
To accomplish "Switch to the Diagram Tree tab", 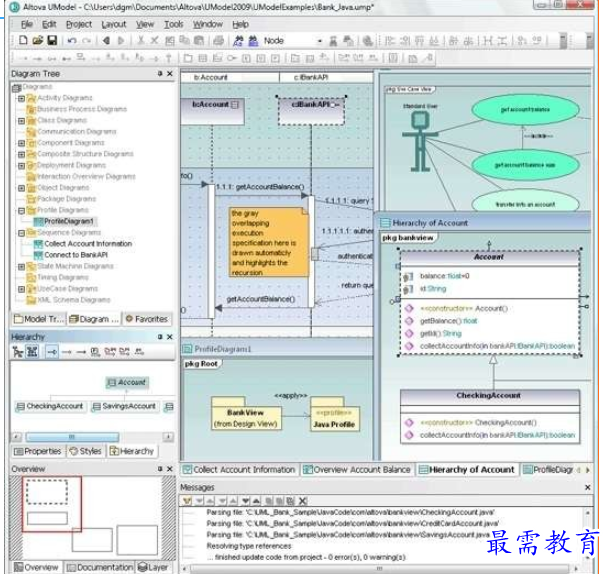I will (x=94, y=319).
